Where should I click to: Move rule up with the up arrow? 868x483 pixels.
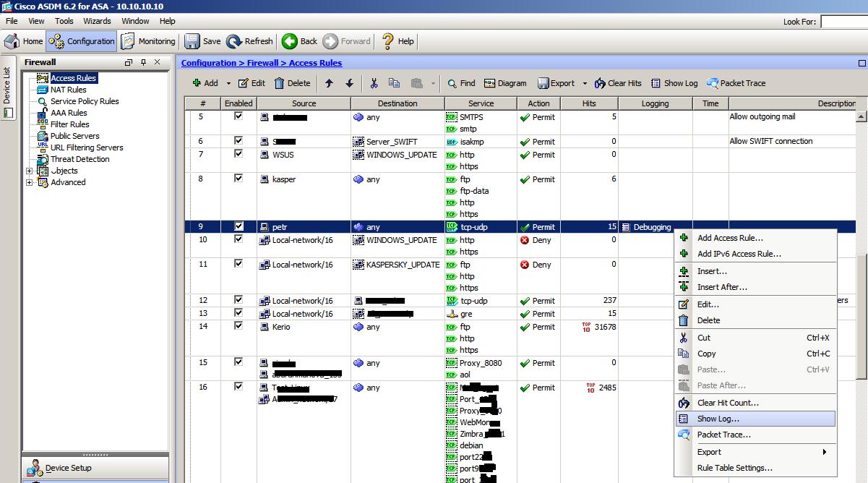(329, 84)
